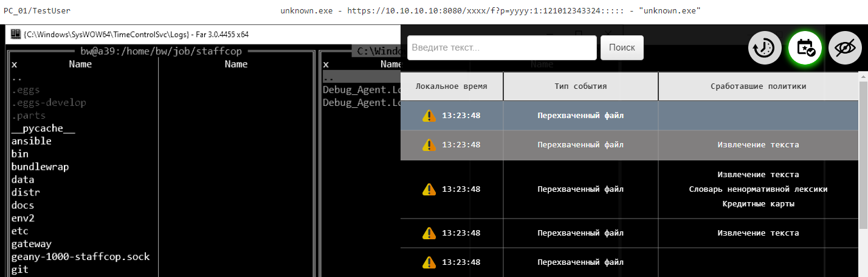
Task: Click the Поиск search button
Action: tap(621, 47)
